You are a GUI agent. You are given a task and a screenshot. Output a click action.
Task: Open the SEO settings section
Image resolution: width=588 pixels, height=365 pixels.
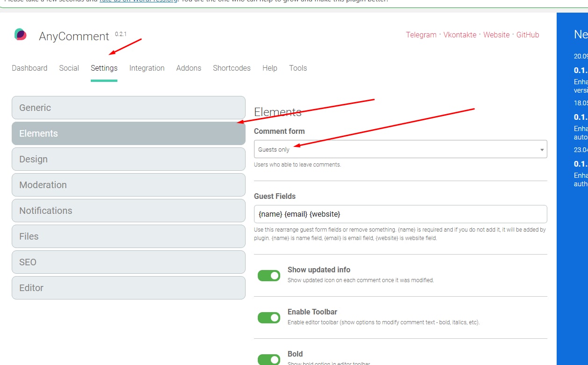point(129,262)
